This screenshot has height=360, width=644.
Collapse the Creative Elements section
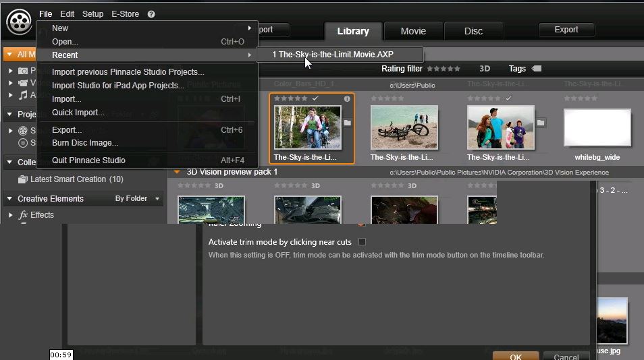pyautogui.click(x=9, y=198)
